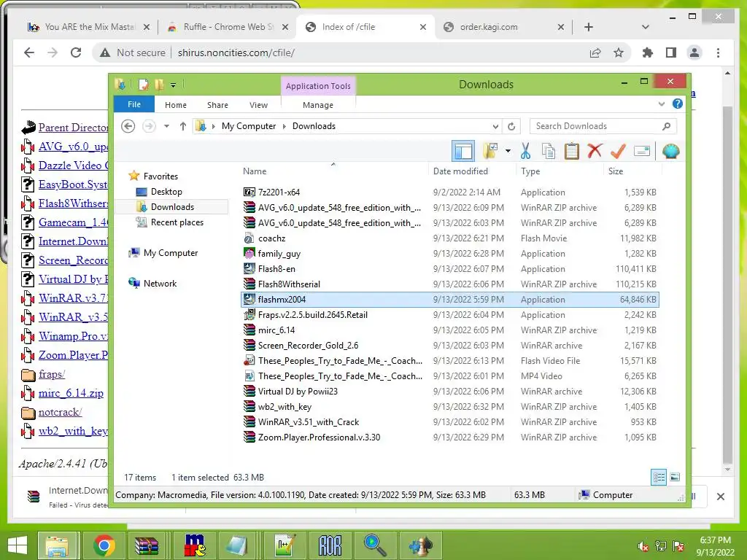747x560 pixels.
Task: Open the Chrome side panel icon
Action: tap(671, 52)
